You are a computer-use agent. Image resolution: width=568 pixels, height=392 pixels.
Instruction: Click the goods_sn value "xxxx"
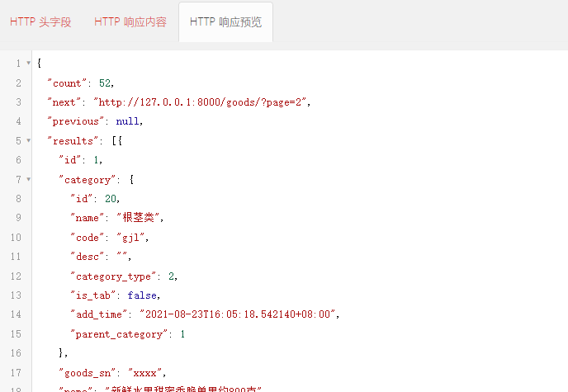click(x=147, y=372)
